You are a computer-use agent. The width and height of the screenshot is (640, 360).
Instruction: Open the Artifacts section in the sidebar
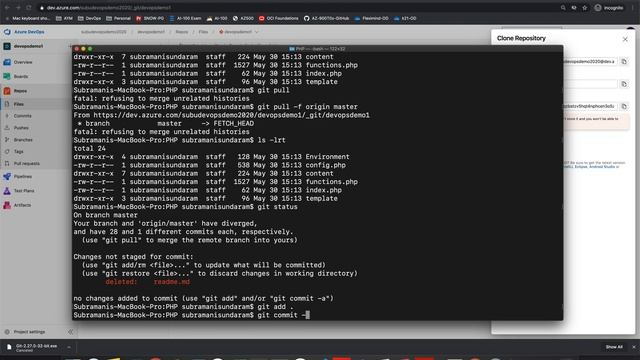(x=22, y=205)
